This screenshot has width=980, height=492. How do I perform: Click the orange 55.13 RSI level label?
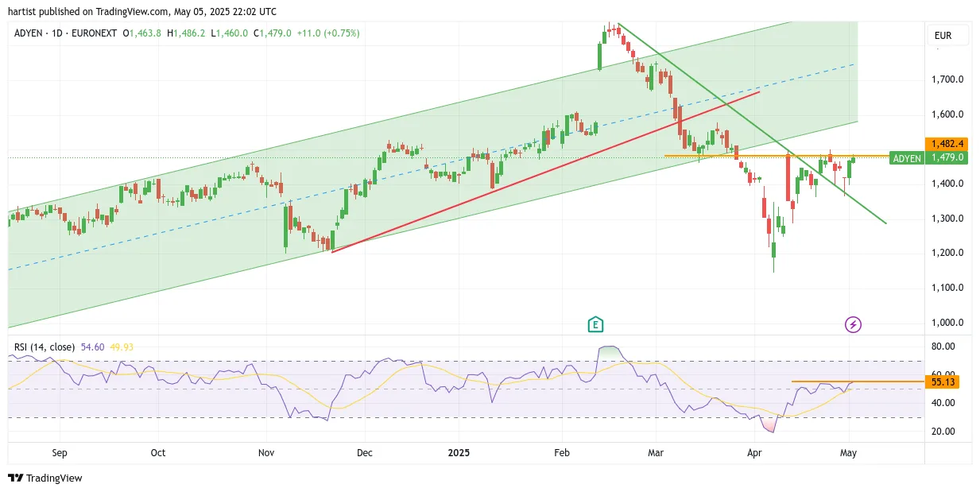[943, 382]
